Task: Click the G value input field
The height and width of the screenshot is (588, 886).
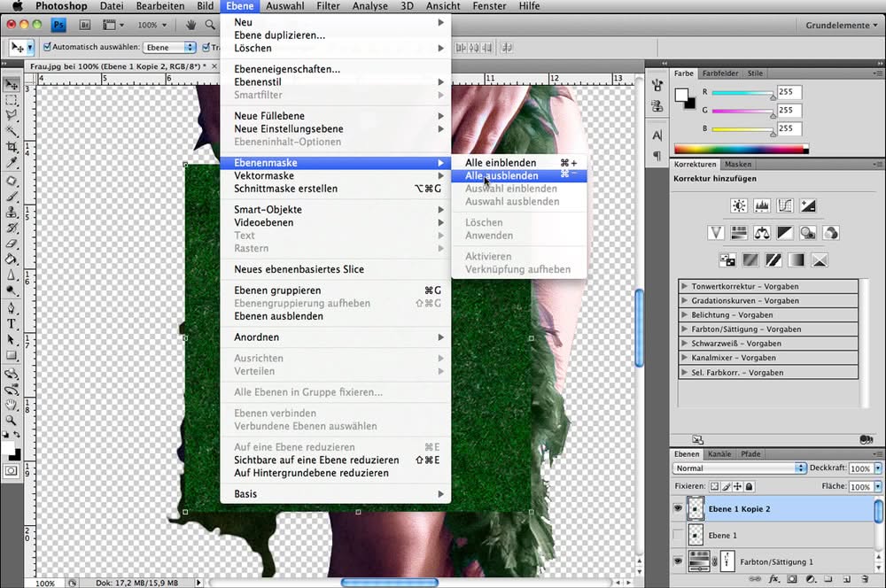Action: 789,110
